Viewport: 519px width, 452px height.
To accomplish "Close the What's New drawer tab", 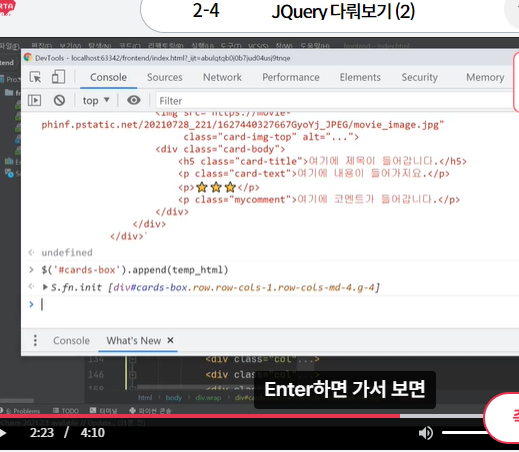I will [170, 340].
